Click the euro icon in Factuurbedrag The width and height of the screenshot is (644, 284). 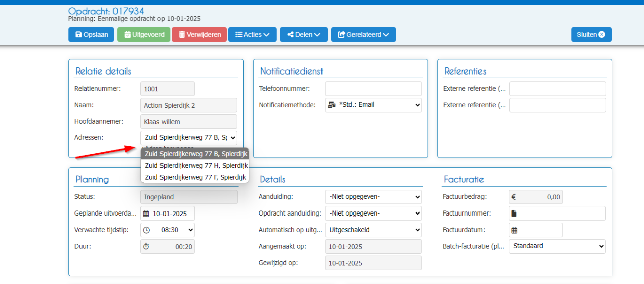[x=514, y=197]
